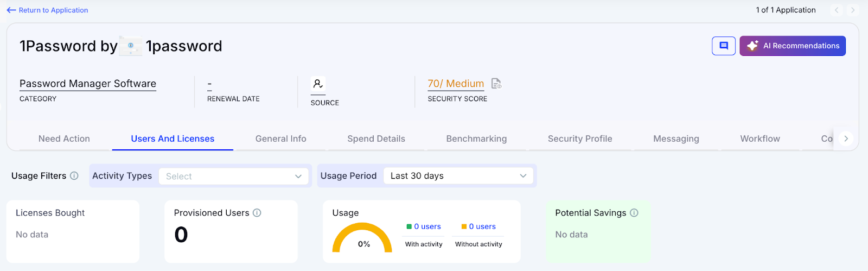This screenshot has width=868, height=271.
Task: Click the CATEGORY label
Action: 38,99
